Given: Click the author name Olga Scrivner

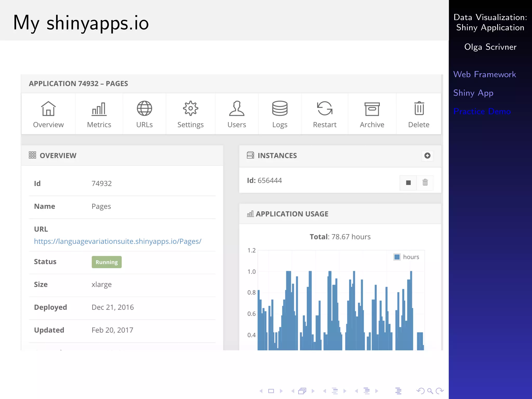Looking at the screenshot, I should (x=490, y=47).
